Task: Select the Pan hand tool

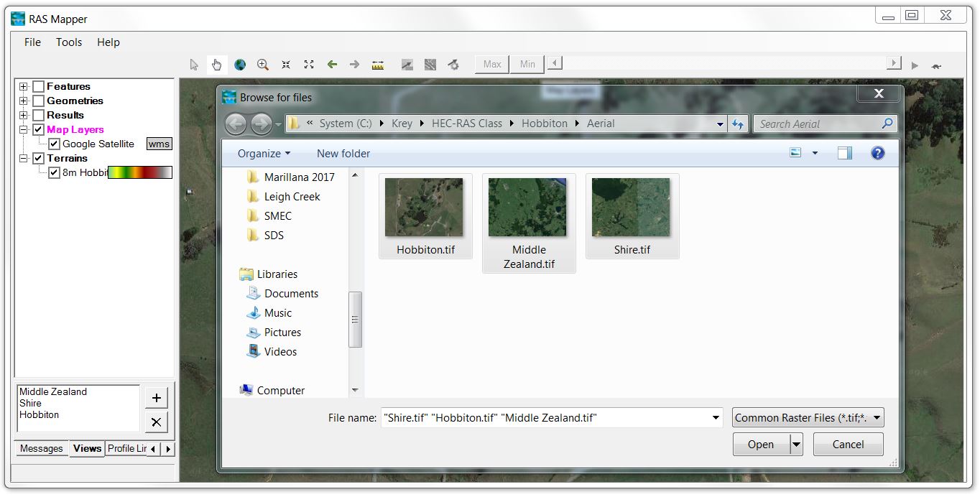Action: point(216,65)
